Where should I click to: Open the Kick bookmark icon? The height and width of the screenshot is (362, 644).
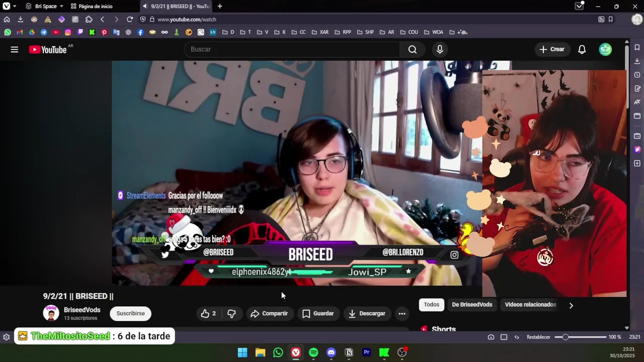(x=92, y=32)
